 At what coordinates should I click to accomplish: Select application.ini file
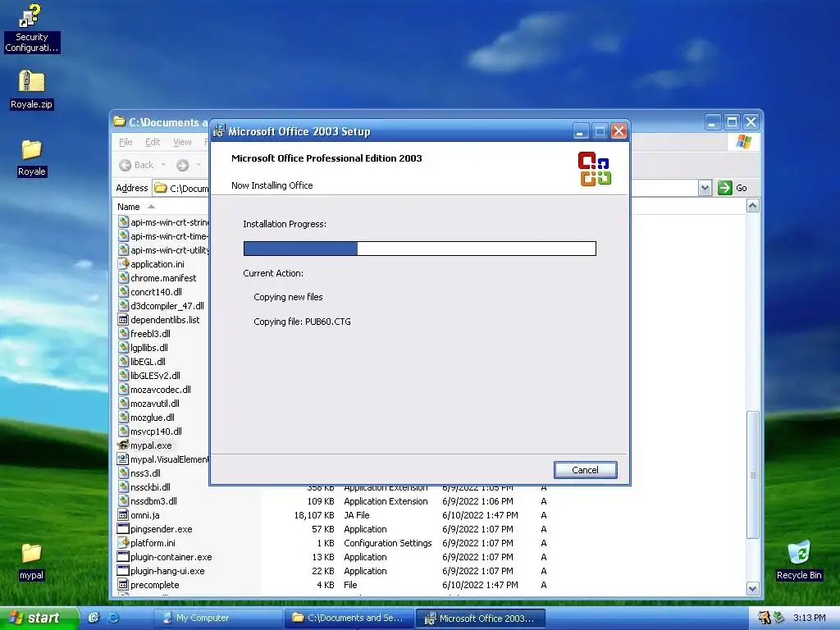(x=151, y=264)
